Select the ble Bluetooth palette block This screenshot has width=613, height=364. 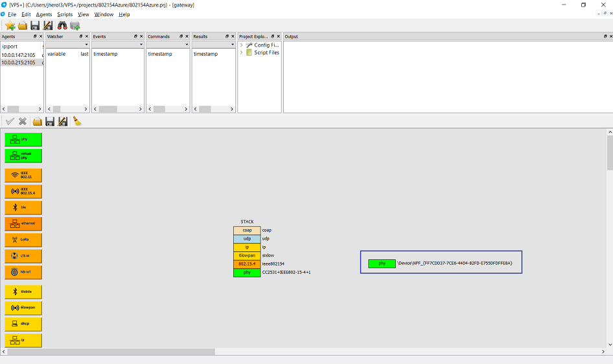(x=23, y=207)
